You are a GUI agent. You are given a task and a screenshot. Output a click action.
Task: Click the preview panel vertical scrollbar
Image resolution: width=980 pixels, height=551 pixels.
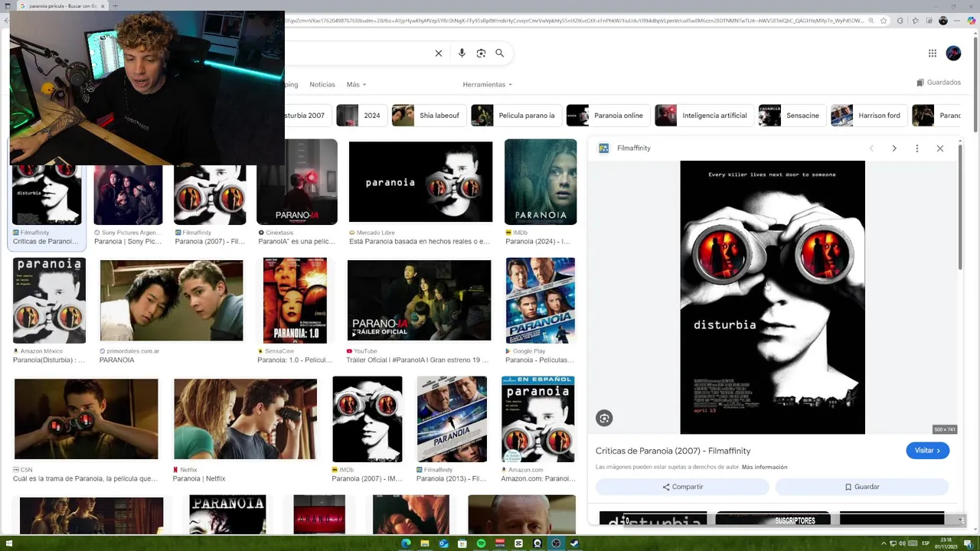(960, 207)
